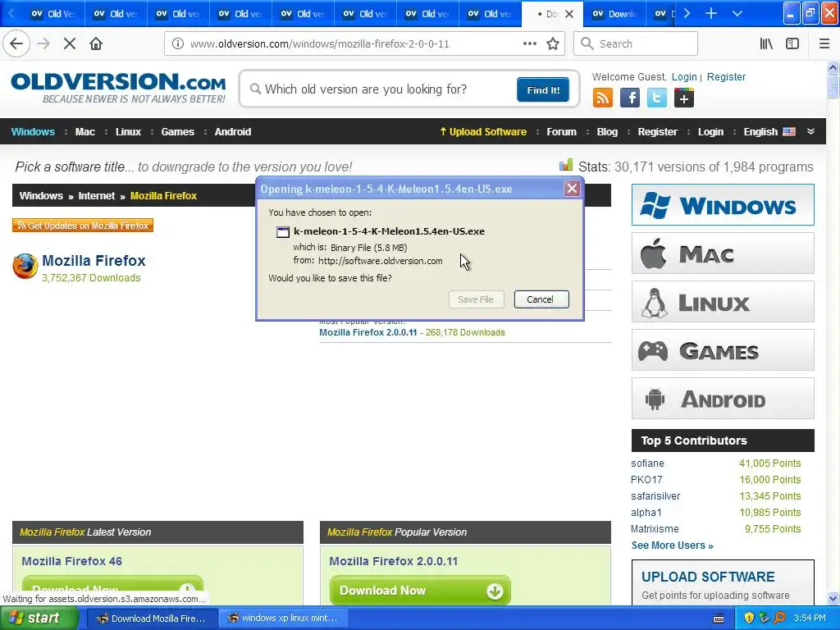Open page actions three-dot menu

pyautogui.click(x=529, y=44)
